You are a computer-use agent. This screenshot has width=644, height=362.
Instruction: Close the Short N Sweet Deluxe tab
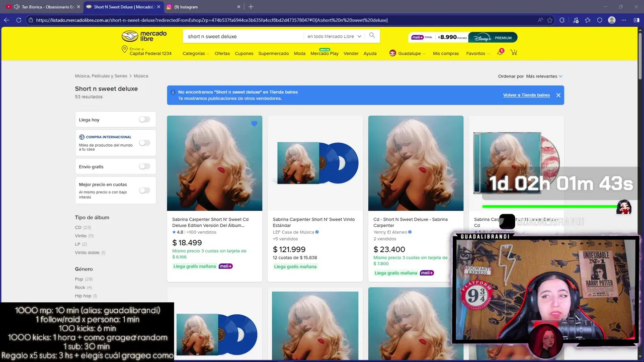pos(159,7)
